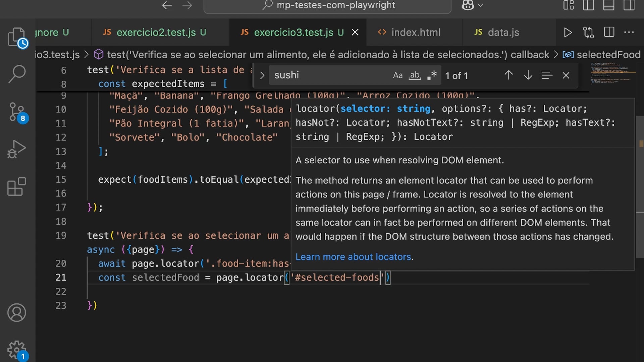Open the editor More Actions menu
The height and width of the screenshot is (362, 644).
tap(629, 33)
